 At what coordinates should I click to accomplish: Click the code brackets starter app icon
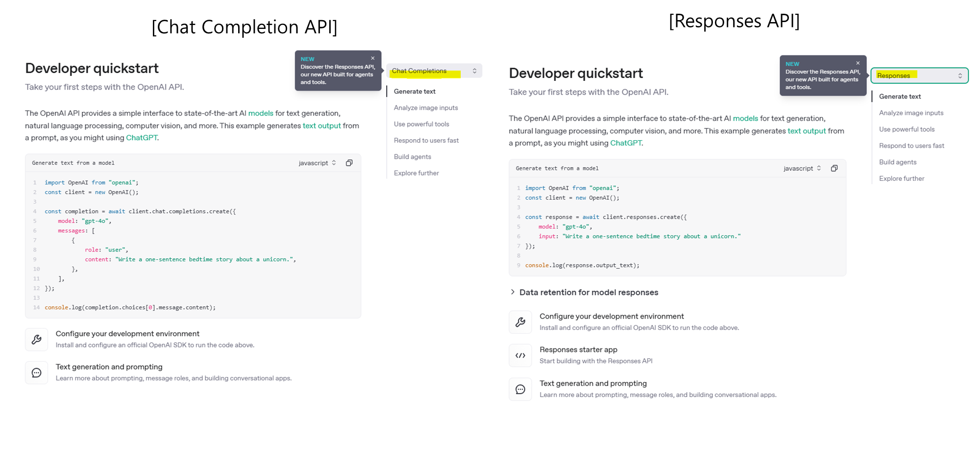(x=520, y=355)
